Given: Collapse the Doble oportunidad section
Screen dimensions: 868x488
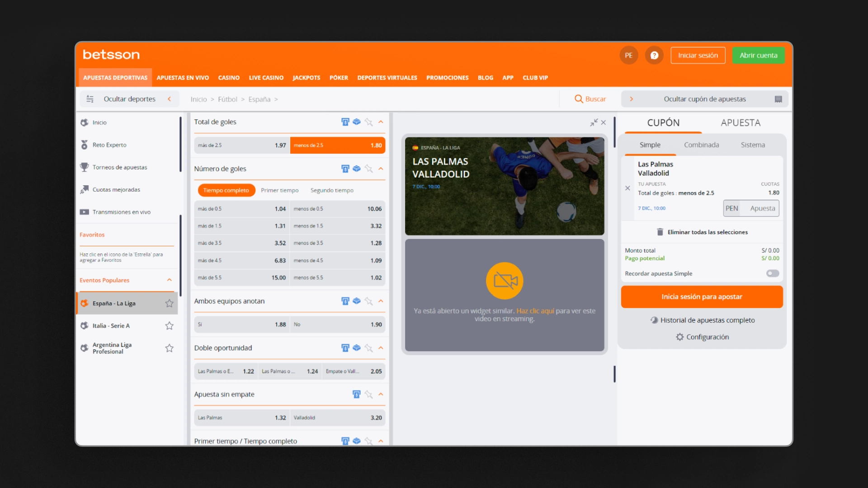Looking at the screenshot, I should tap(381, 348).
